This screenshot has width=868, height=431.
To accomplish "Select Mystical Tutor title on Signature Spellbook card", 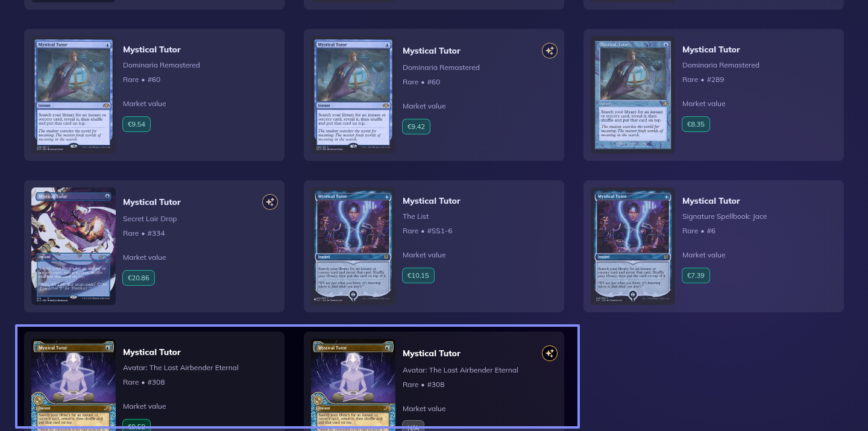I will click(711, 201).
